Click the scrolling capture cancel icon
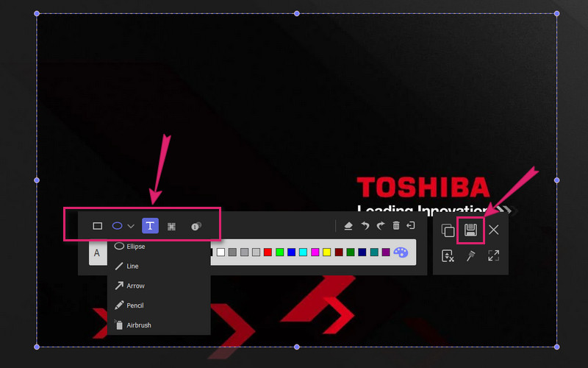The image size is (588, 368). [448, 255]
